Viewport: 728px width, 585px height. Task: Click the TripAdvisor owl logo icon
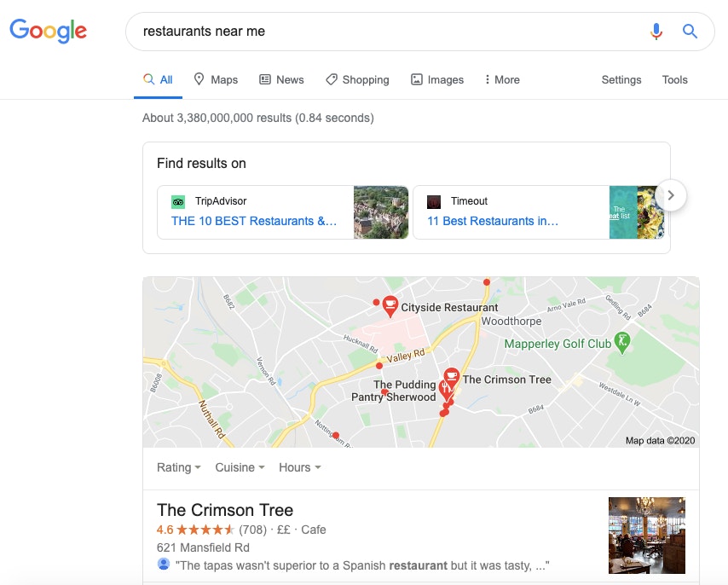(x=178, y=202)
